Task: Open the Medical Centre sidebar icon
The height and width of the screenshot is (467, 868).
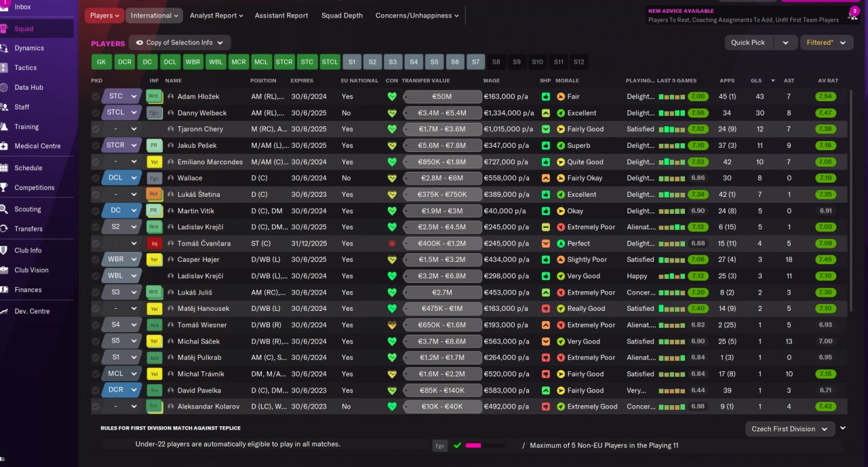Action: tap(4, 146)
